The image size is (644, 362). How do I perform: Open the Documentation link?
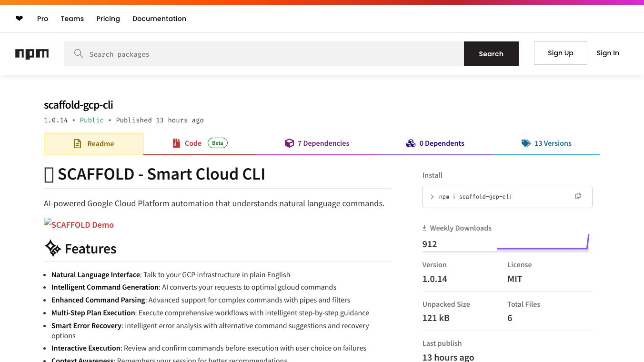(x=159, y=19)
